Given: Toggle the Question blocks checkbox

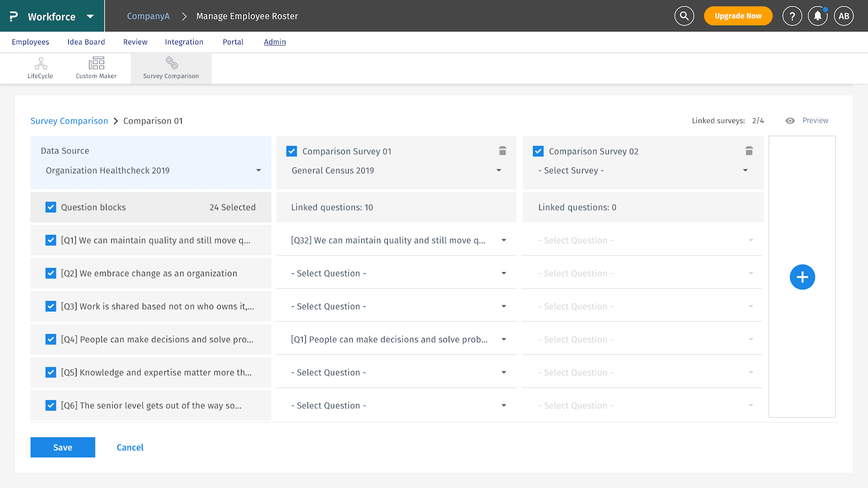Looking at the screenshot, I should 51,207.
